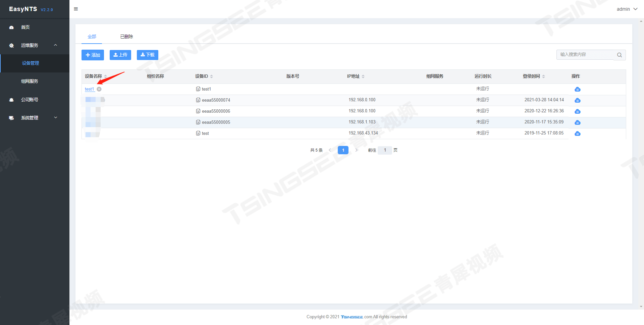Click the 共 5 条 total count

[x=316, y=150]
